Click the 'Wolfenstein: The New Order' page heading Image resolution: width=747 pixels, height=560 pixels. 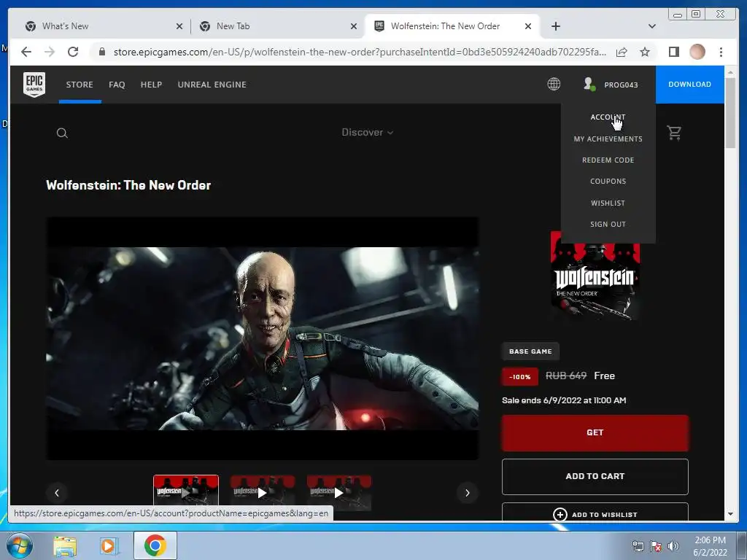pos(128,185)
